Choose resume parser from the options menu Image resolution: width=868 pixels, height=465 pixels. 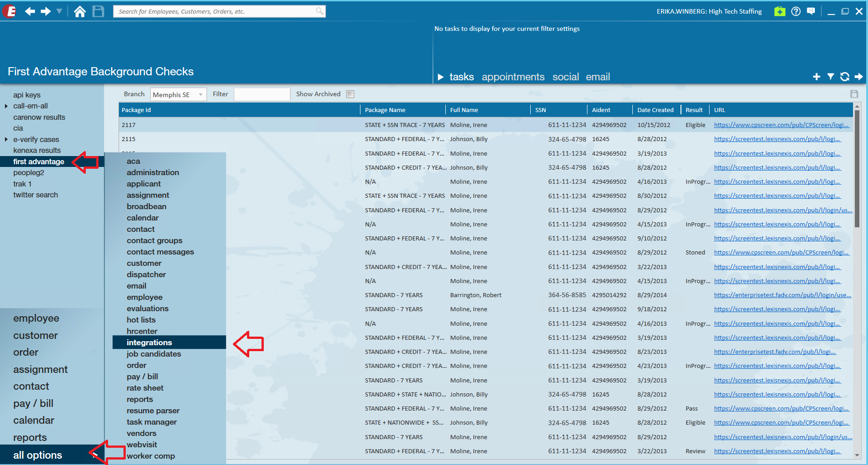click(153, 411)
